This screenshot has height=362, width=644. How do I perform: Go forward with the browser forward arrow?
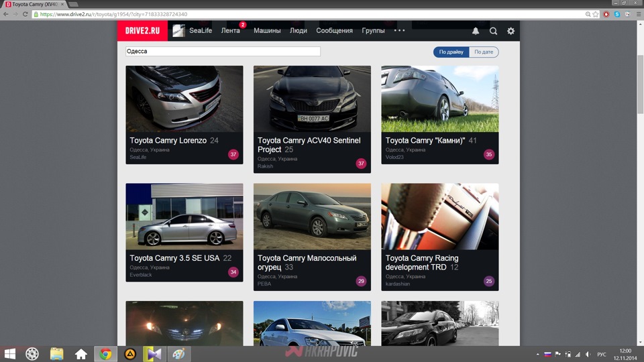pyautogui.click(x=15, y=14)
